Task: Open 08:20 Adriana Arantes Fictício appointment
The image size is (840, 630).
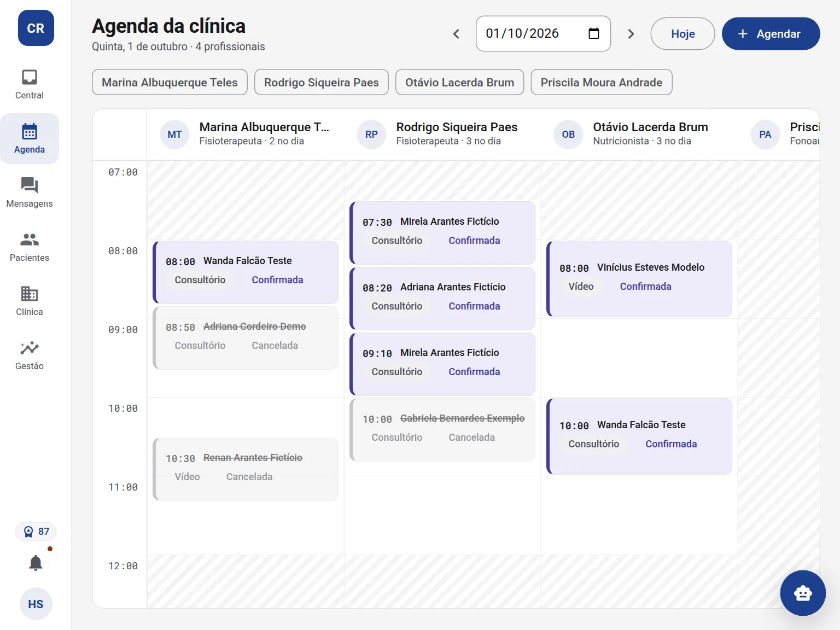Action: pos(442,299)
